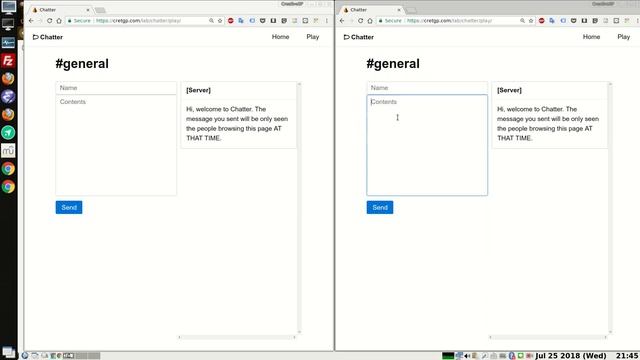The width and height of the screenshot is (640, 360).
Task: Click Home nav link in right window
Action: pyautogui.click(x=591, y=37)
